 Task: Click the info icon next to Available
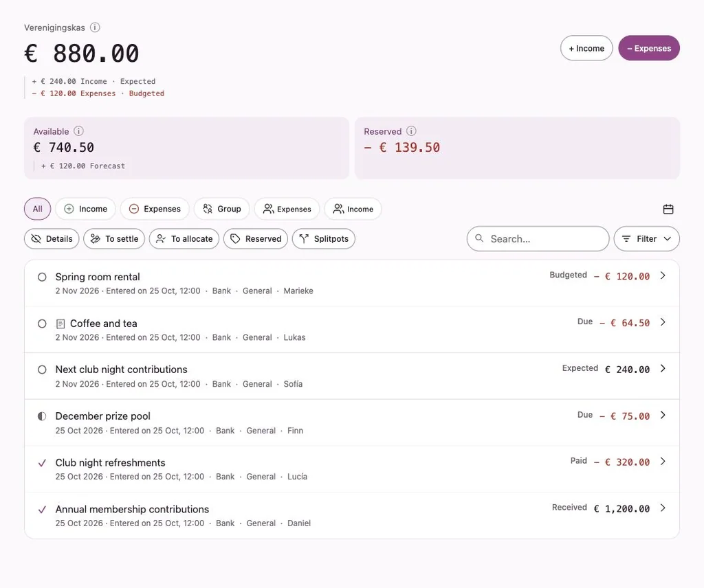(x=78, y=131)
